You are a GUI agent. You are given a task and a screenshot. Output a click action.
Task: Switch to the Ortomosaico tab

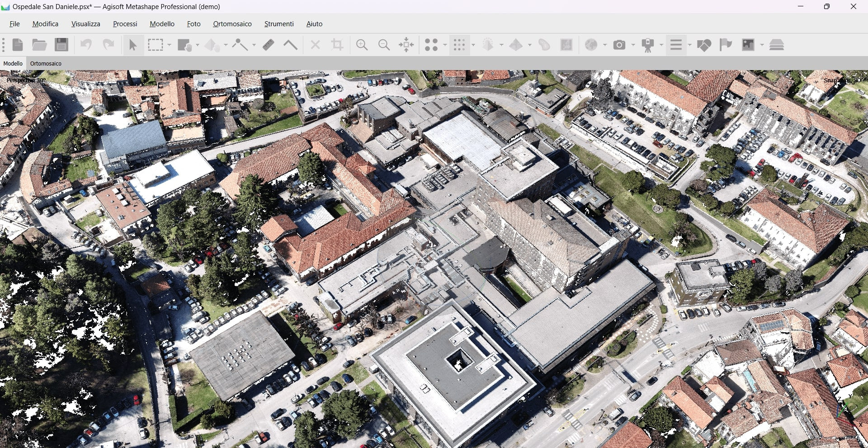click(x=46, y=64)
